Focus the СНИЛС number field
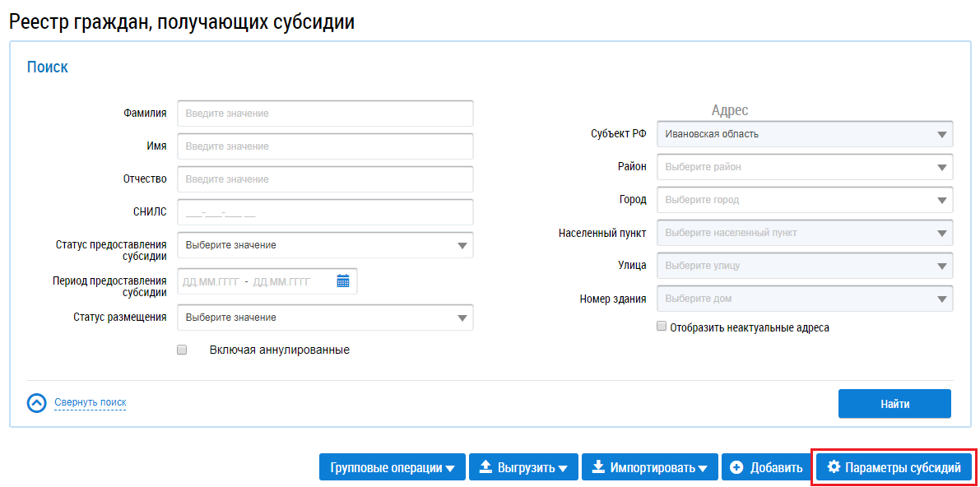The image size is (980, 487). (x=325, y=212)
